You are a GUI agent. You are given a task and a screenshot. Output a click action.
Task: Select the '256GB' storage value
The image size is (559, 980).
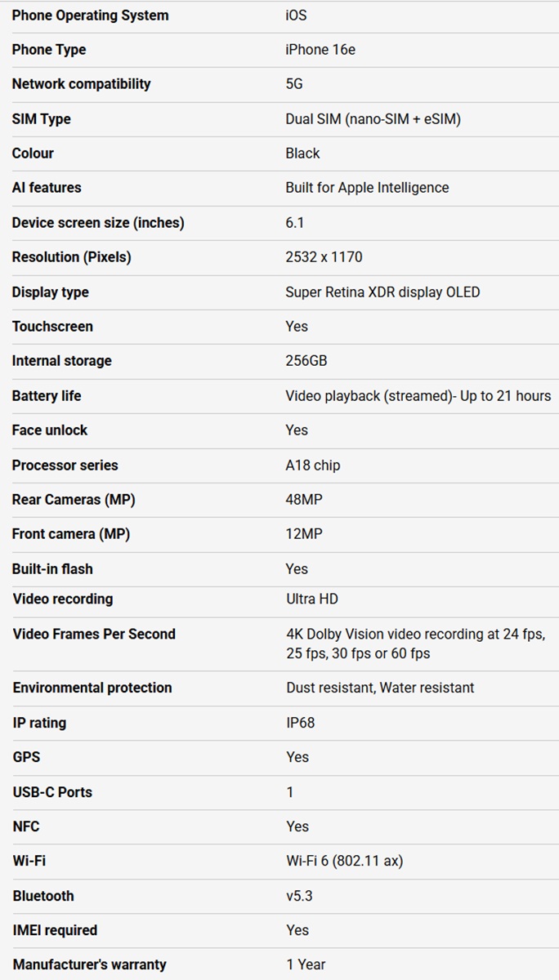306,361
